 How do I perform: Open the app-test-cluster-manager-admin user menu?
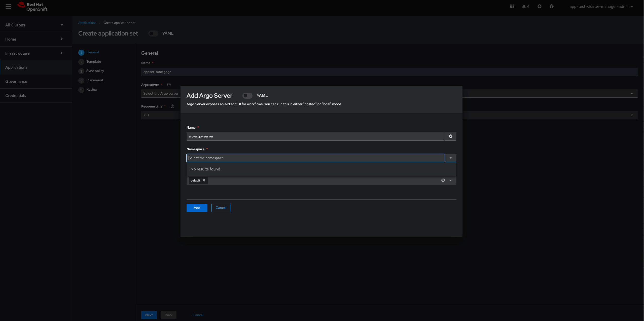point(601,7)
